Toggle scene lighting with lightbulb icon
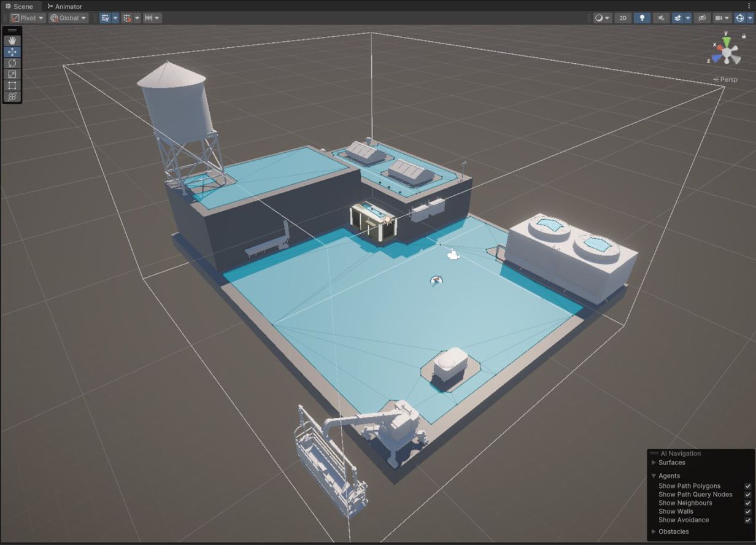 (642, 18)
